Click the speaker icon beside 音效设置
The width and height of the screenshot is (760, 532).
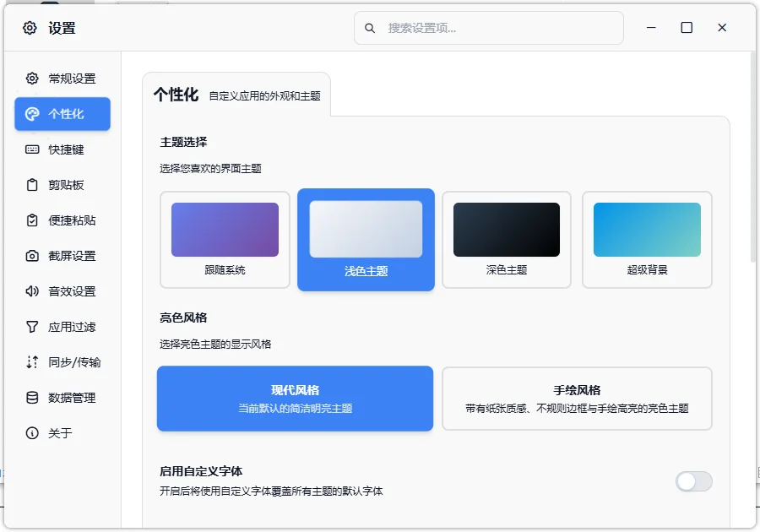[x=32, y=291]
